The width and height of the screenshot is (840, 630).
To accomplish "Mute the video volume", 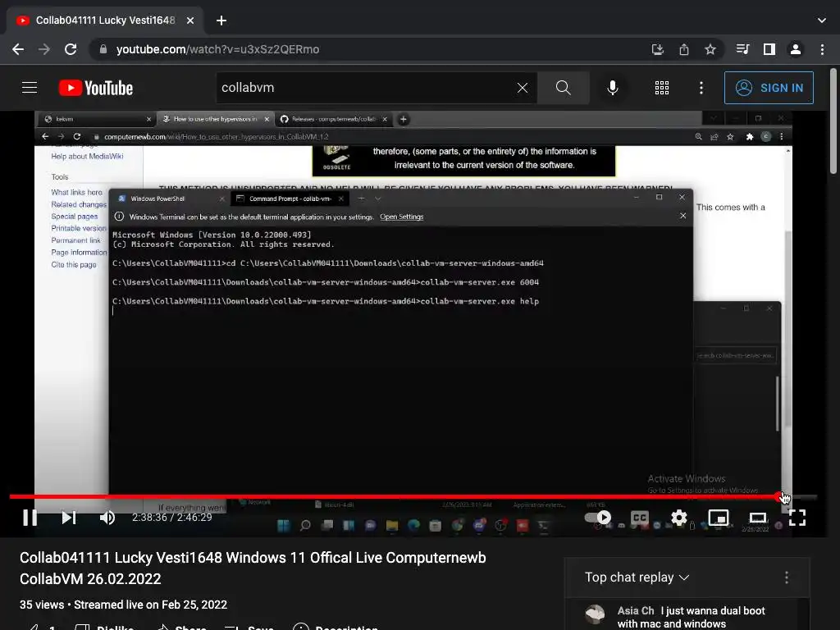I will 107,518.
